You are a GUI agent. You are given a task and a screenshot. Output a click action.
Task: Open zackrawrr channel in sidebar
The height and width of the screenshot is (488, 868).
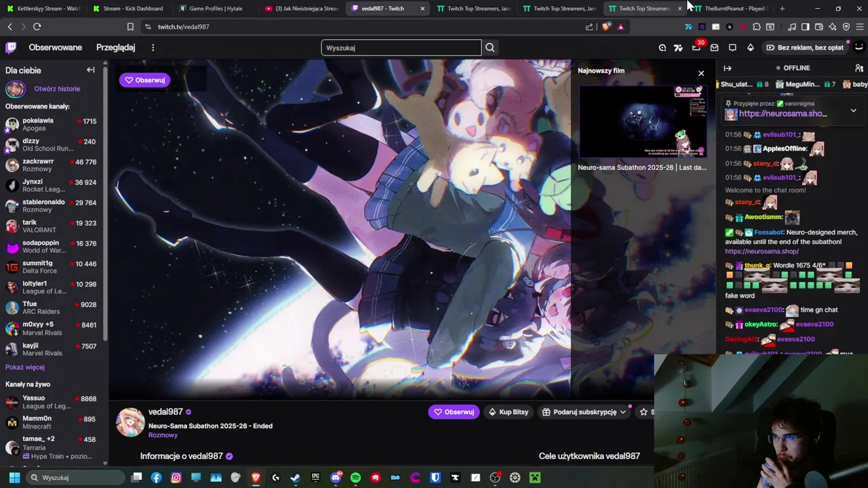click(53, 165)
